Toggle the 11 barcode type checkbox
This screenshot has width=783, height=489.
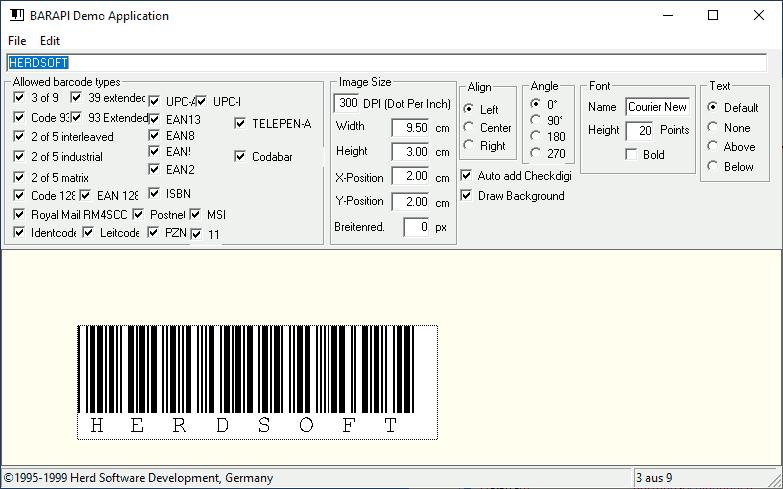[196, 234]
